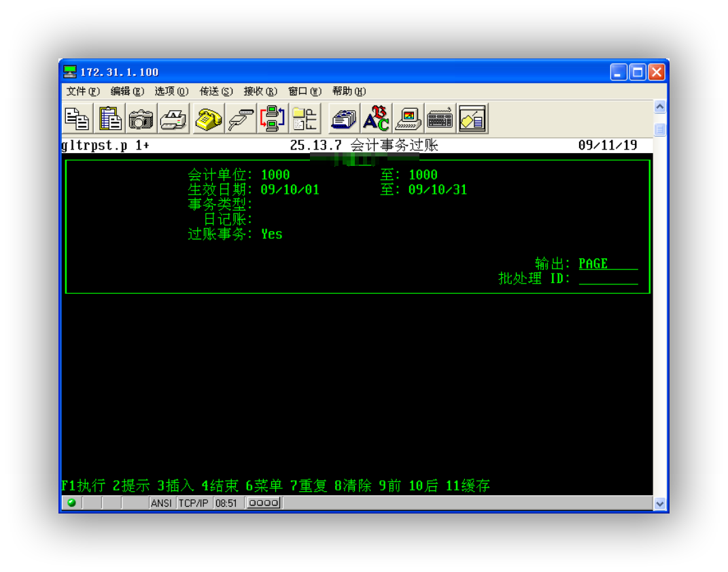
Task: Click the 过账事务 Yes value
Action: tap(272, 234)
